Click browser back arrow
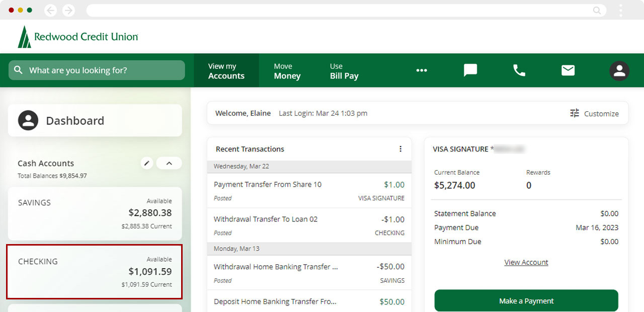The width and height of the screenshot is (644, 312). pyautogui.click(x=51, y=10)
